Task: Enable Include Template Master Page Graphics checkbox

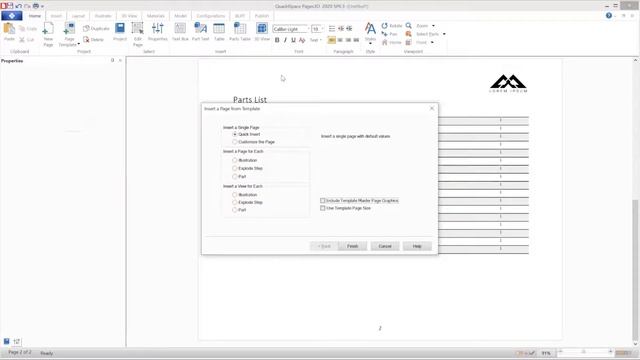Action: pos(323,201)
